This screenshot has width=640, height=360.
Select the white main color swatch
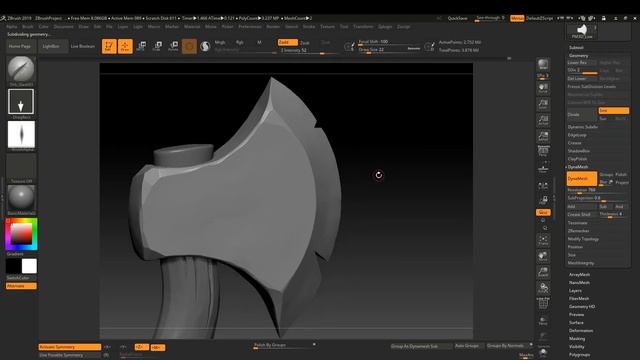(x=29, y=266)
